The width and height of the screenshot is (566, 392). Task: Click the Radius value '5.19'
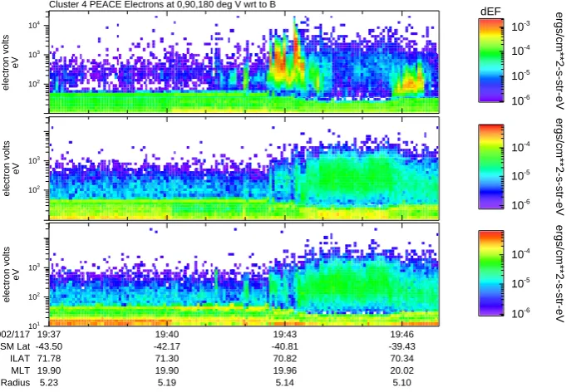(x=167, y=382)
